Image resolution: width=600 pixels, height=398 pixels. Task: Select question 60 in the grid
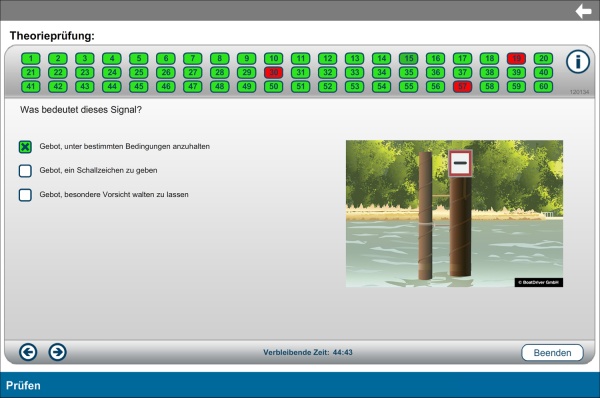[x=543, y=86]
